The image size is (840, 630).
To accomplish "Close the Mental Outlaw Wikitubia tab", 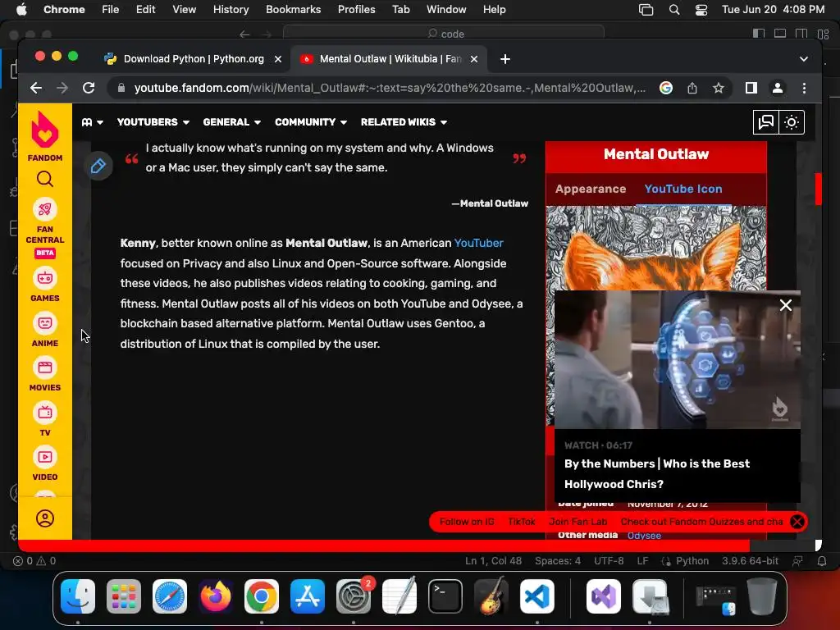I will pyautogui.click(x=473, y=59).
